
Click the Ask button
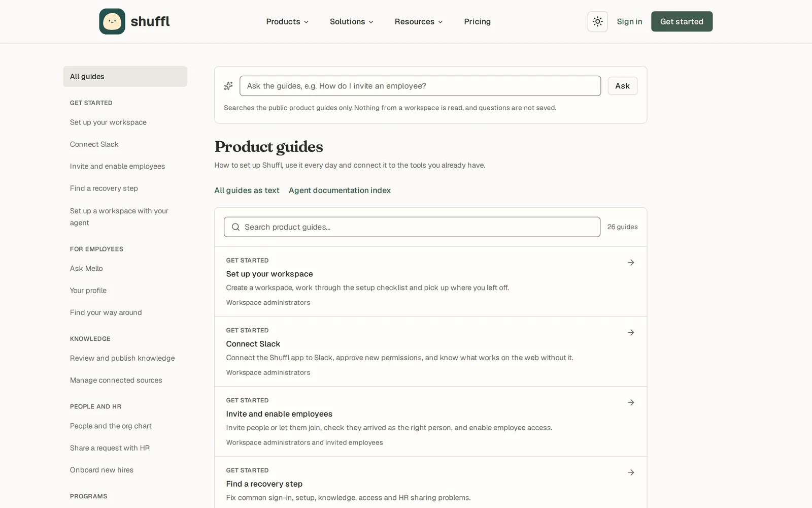pyautogui.click(x=622, y=86)
